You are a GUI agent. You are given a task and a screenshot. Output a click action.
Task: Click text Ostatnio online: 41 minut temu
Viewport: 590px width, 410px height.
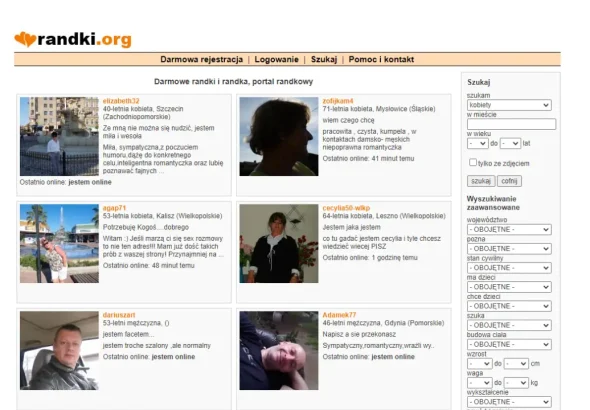click(368, 159)
